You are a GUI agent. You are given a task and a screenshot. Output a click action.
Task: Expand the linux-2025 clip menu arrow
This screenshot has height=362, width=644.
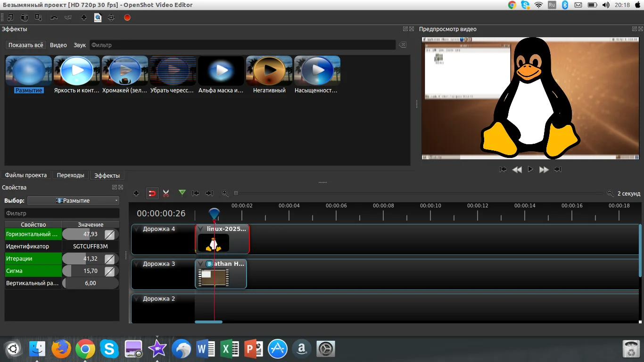(x=200, y=229)
